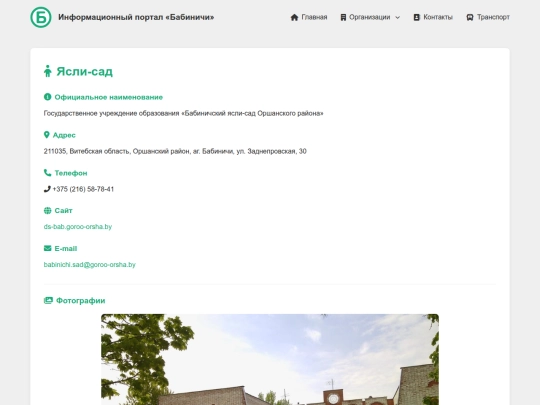Open the babinichi.sad@goroo-orsha.by email link
Viewport: 540px width, 405px height.
click(90, 264)
